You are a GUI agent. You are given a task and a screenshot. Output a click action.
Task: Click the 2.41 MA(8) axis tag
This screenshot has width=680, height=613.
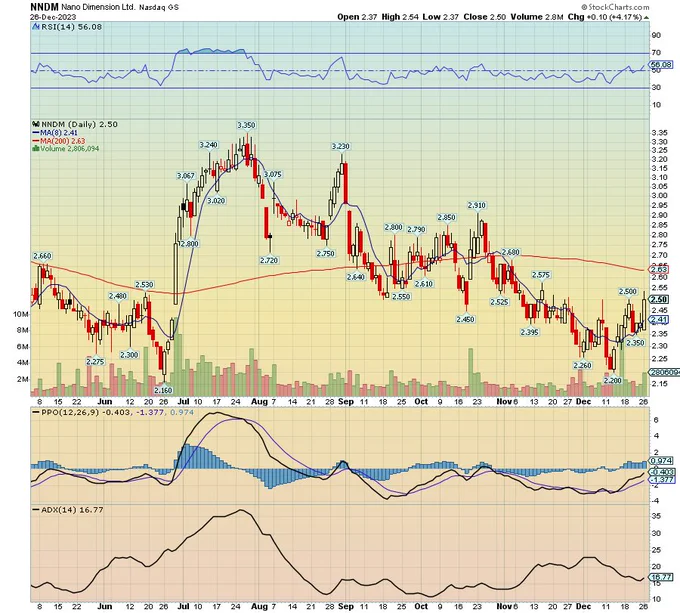tap(660, 320)
